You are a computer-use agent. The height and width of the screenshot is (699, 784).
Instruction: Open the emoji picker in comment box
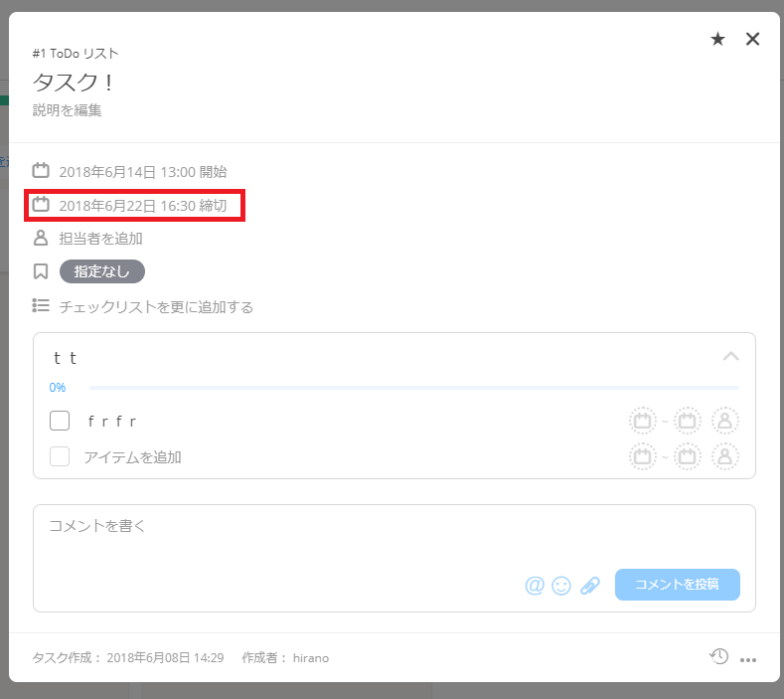[x=561, y=585]
